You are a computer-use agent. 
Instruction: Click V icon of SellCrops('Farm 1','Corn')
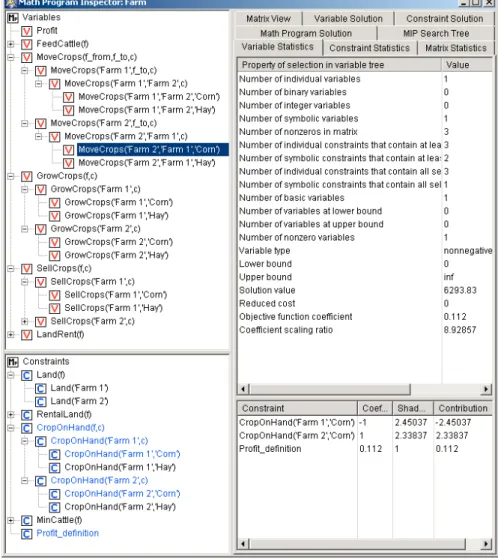click(55, 295)
